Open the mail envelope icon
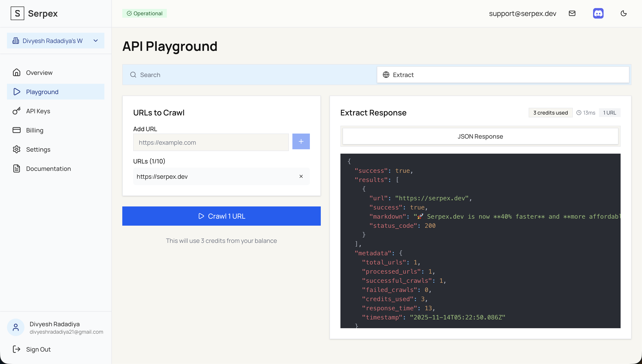The image size is (642, 364). point(572,13)
